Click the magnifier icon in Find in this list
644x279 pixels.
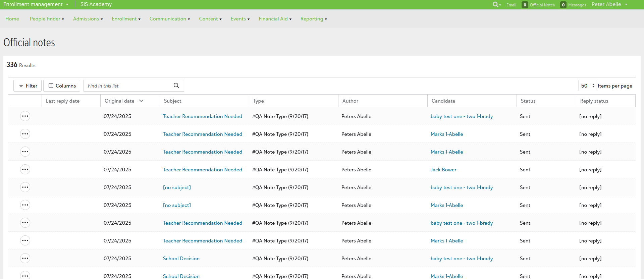(x=176, y=86)
